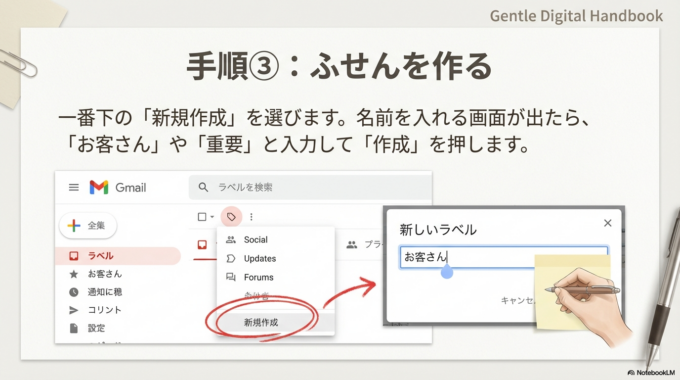Choose Forums from the label menu
680x380 pixels.
(x=276, y=277)
